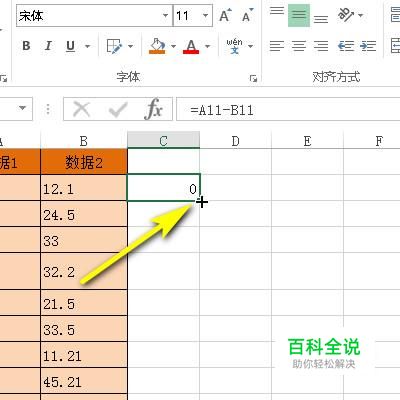The image size is (400, 400).
Task: Open phonetic guide dropdown arrow
Action: (250, 46)
